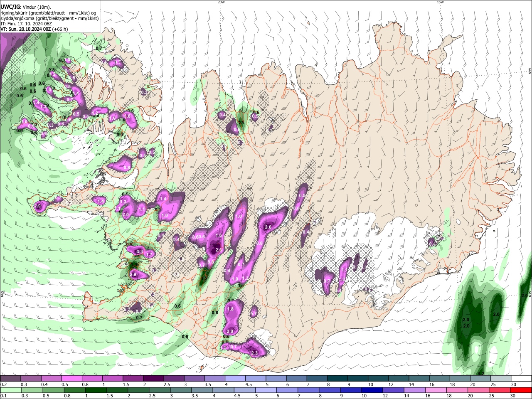Click the 4.2 value at the bottom right edge
The image size is (532, 399).
coord(481,374)
